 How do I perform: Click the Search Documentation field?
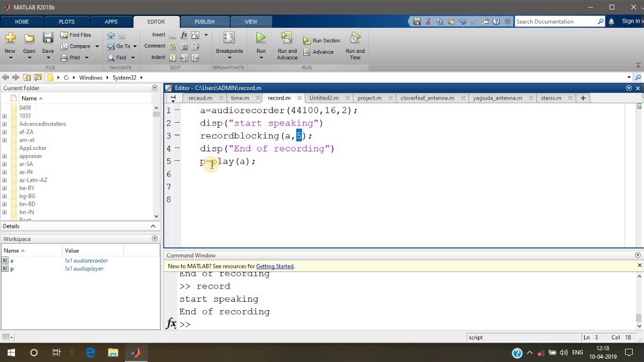tap(555, 22)
